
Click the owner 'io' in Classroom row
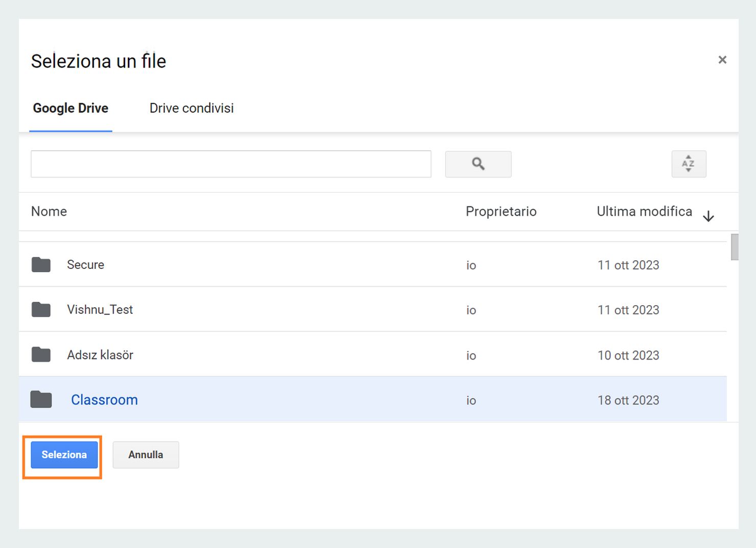click(471, 400)
